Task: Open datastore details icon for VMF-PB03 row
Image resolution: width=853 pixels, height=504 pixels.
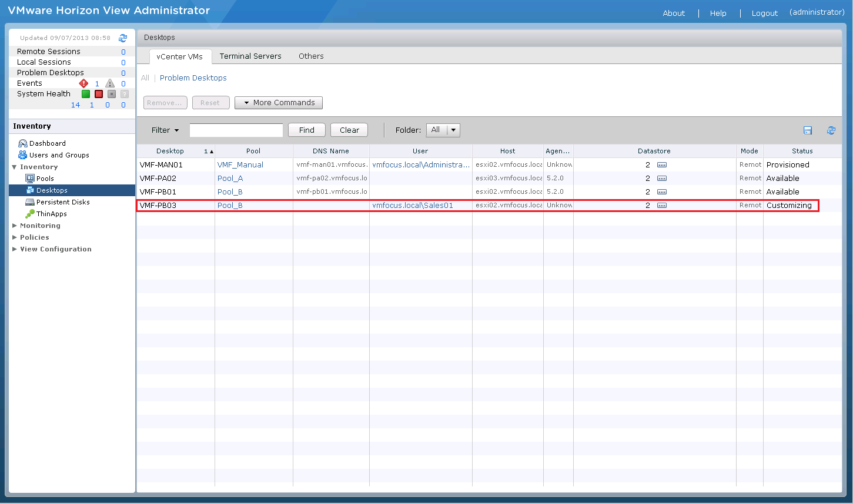Action: coord(662,206)
